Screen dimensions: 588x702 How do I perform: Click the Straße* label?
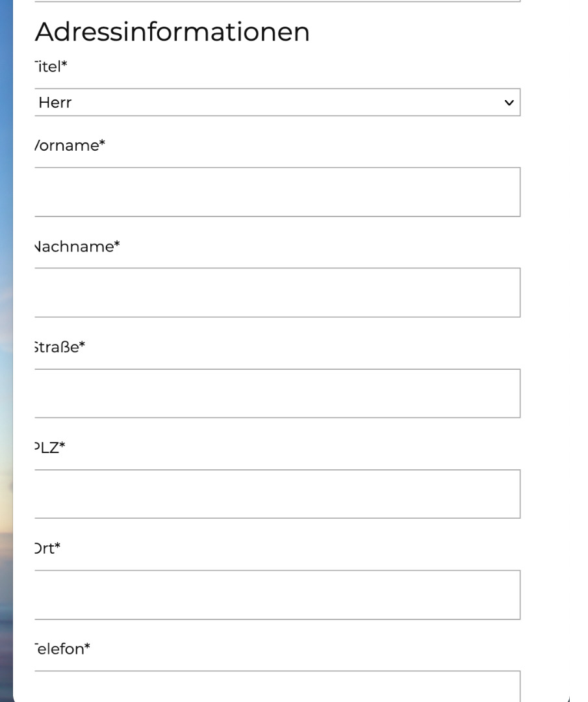click(59, 347)
